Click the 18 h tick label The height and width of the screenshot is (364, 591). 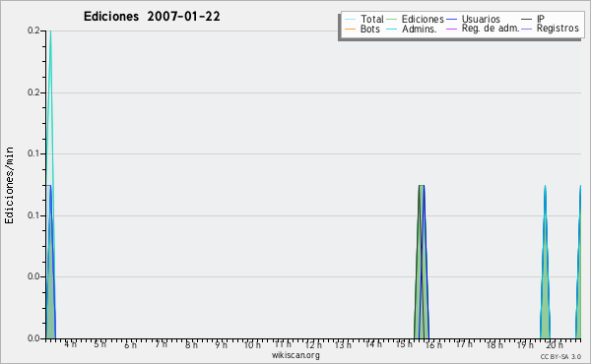[494, 344]
